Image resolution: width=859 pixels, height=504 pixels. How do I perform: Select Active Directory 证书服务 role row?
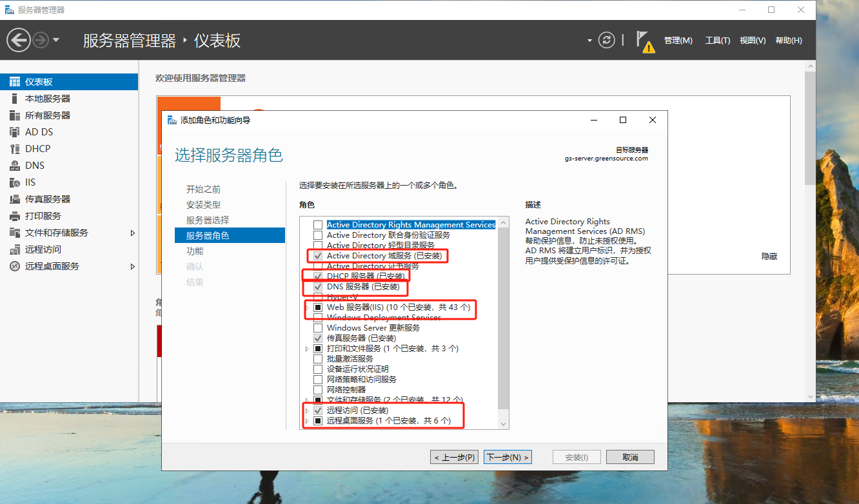click(x=373, y=266)
